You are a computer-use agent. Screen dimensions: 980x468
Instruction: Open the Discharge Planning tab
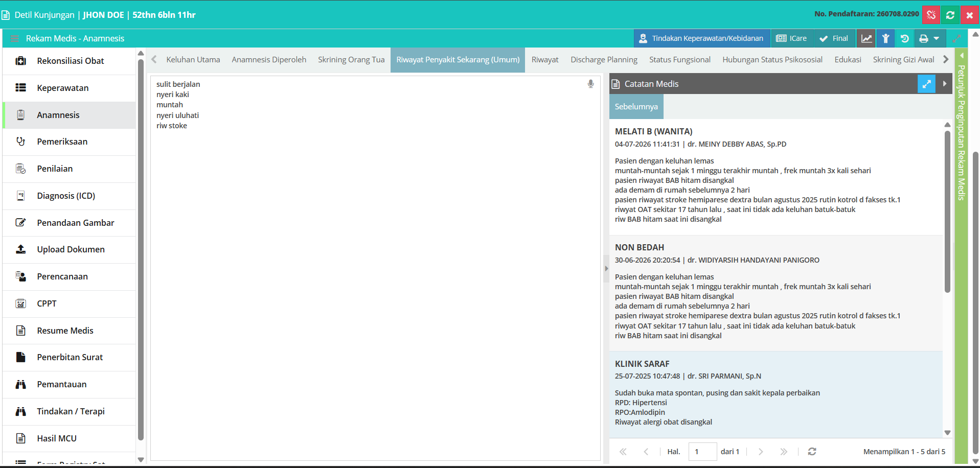pyautogui.click(x=604, y=60)
